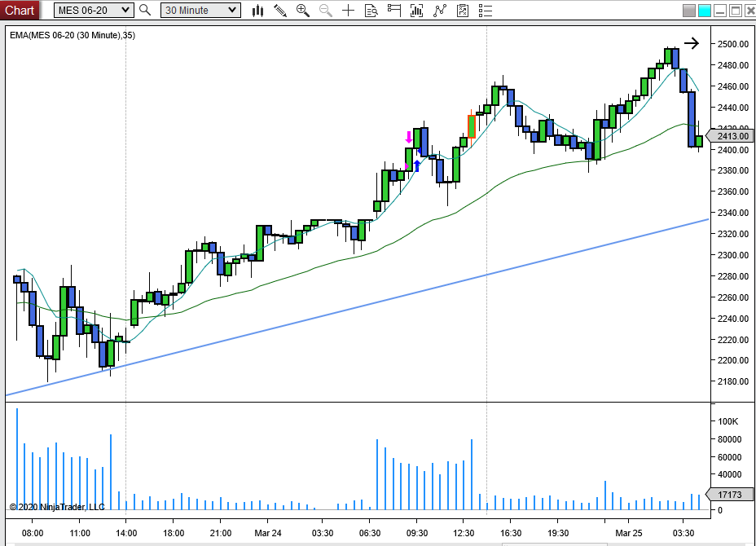Minimize the chart window
Screen dimensions: 756x546
[720, 11]
